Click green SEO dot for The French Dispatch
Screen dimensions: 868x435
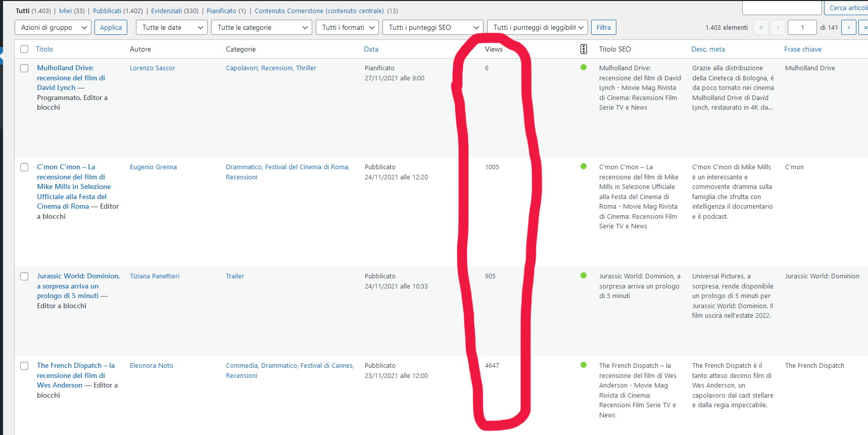pos(584,365)
